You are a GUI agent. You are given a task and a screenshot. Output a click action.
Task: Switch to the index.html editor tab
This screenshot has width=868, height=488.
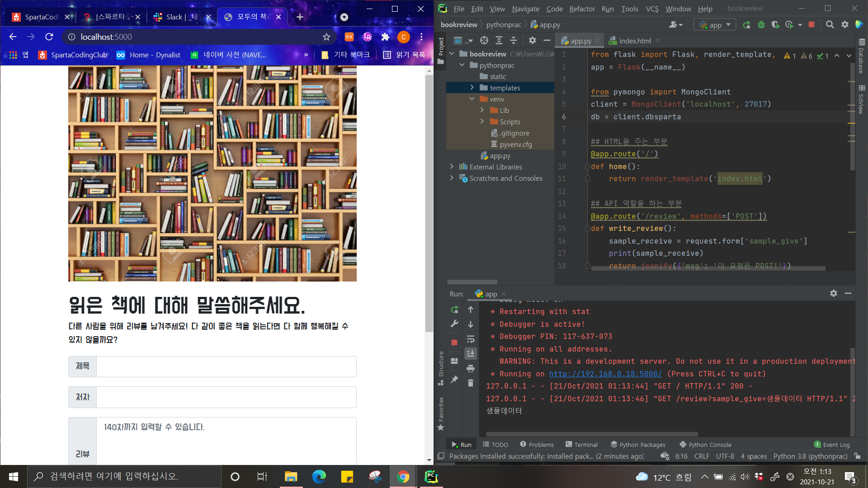[x=635, y=41]
